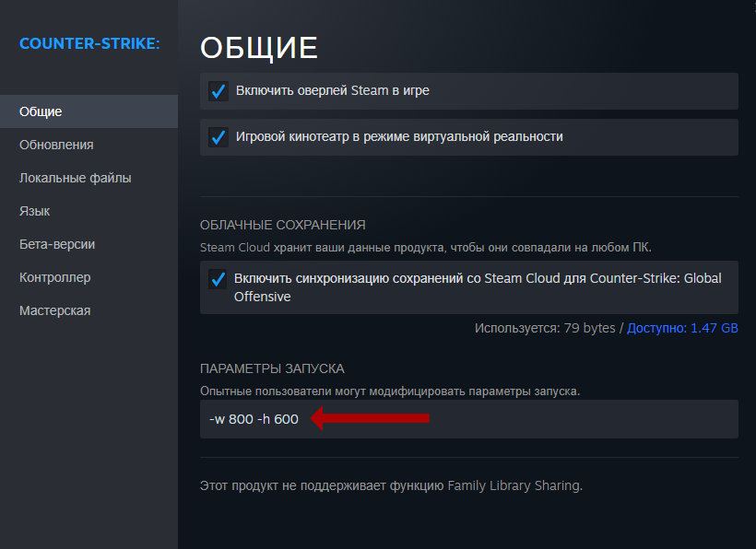Uncheck the Steam Cloud synchronization checkbox
This screenshot has height=549, width=756.
[x=219, y=279]
